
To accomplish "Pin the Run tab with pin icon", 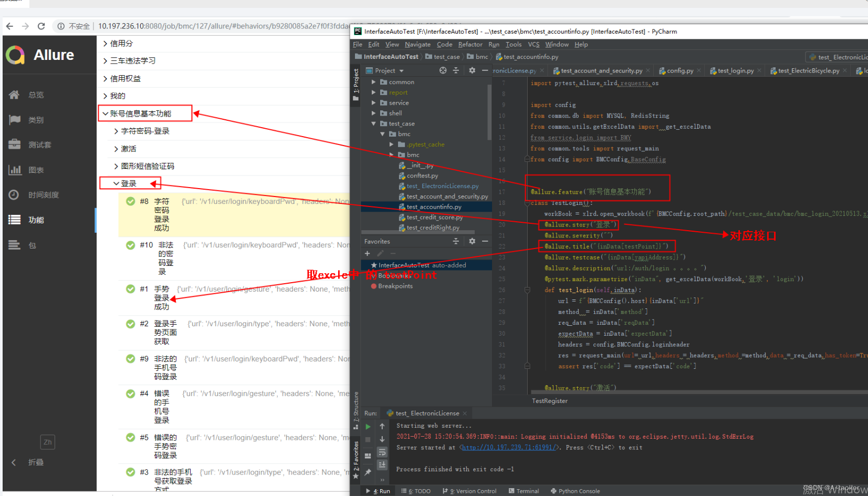I will click(368, 472).
